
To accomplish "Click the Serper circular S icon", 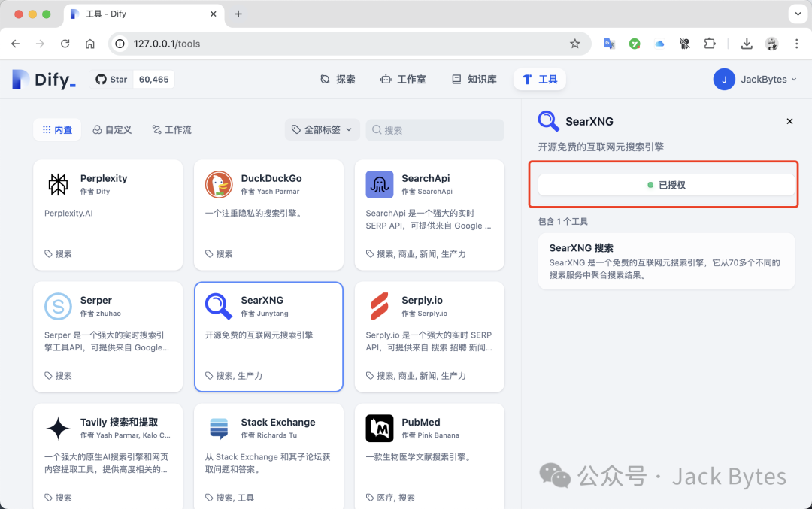I will [x=58, y=306].
